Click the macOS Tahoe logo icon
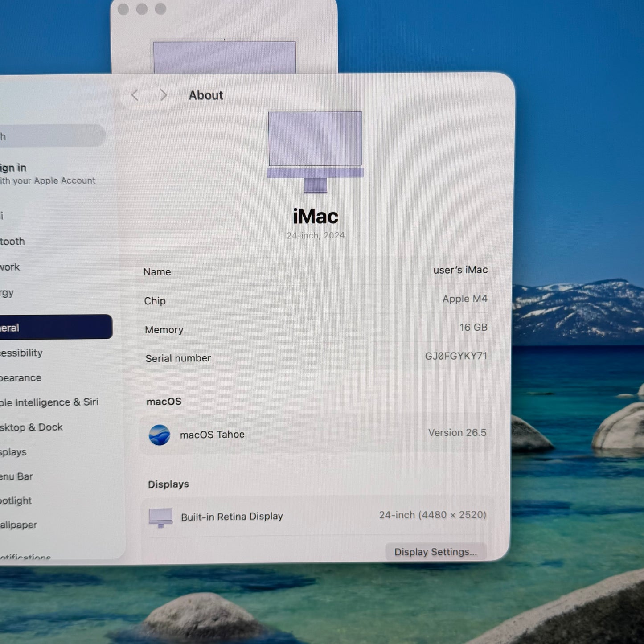This screenshot has width=644, height=644. pyautogui.click(x=160, y=435)
